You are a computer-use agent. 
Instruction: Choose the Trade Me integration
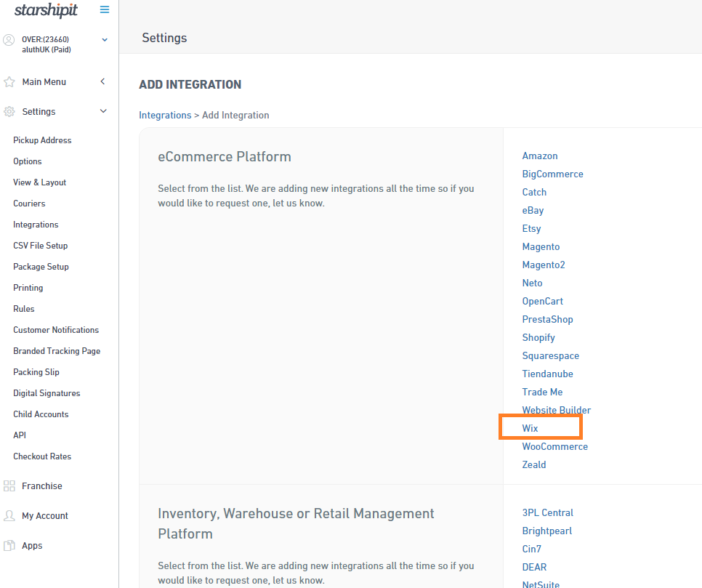coord(542,392)
